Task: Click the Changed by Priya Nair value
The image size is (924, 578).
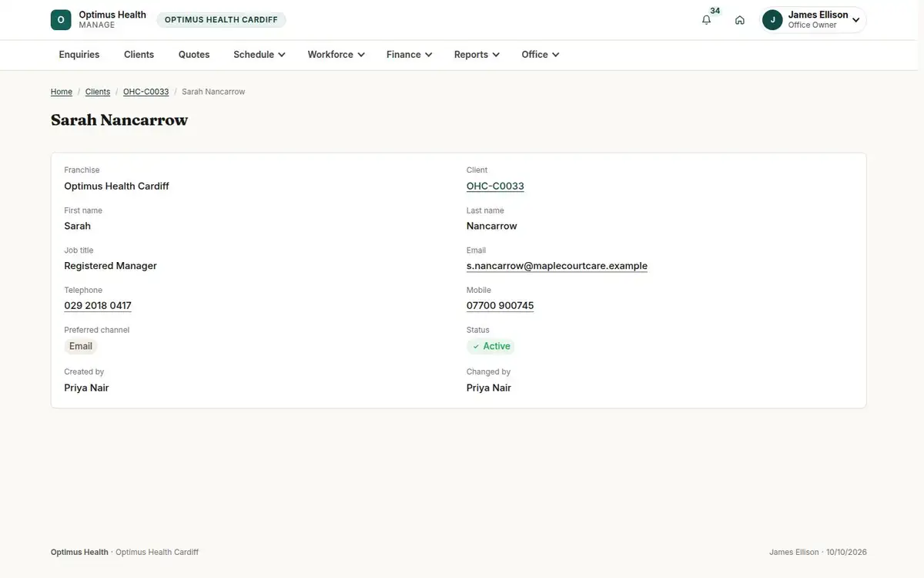Action: 489,388
